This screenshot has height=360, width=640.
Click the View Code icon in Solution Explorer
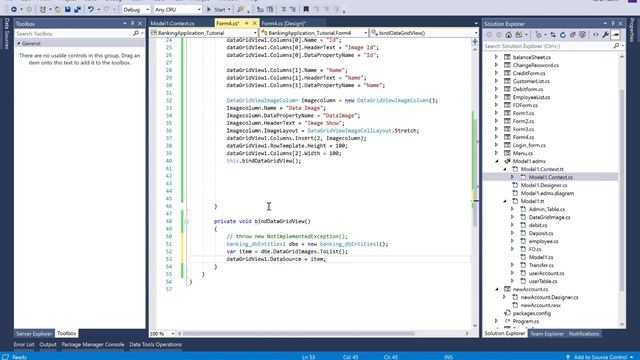596,35
